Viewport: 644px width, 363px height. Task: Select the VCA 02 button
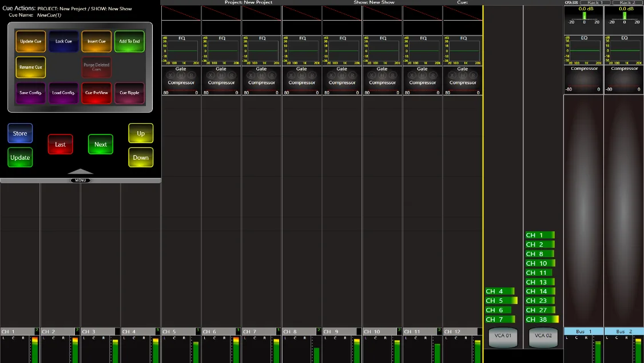[543, 337]
